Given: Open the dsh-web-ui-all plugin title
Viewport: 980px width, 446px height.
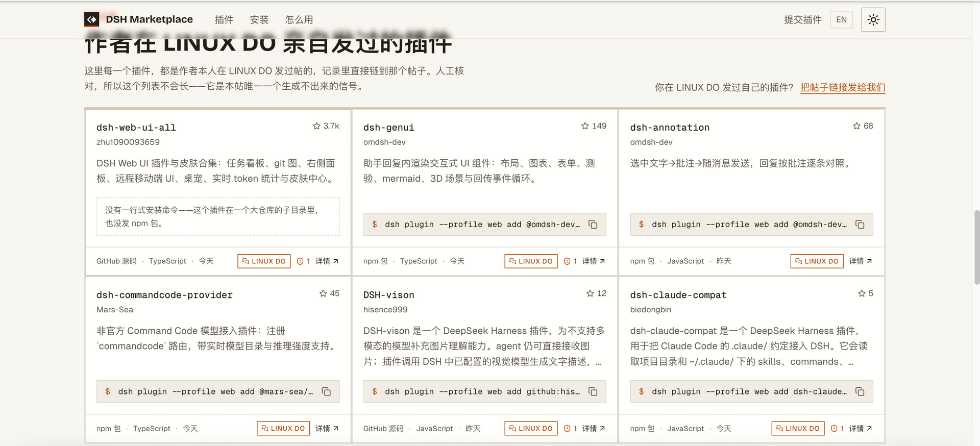Looking at the screenshot, I should 136,127.
